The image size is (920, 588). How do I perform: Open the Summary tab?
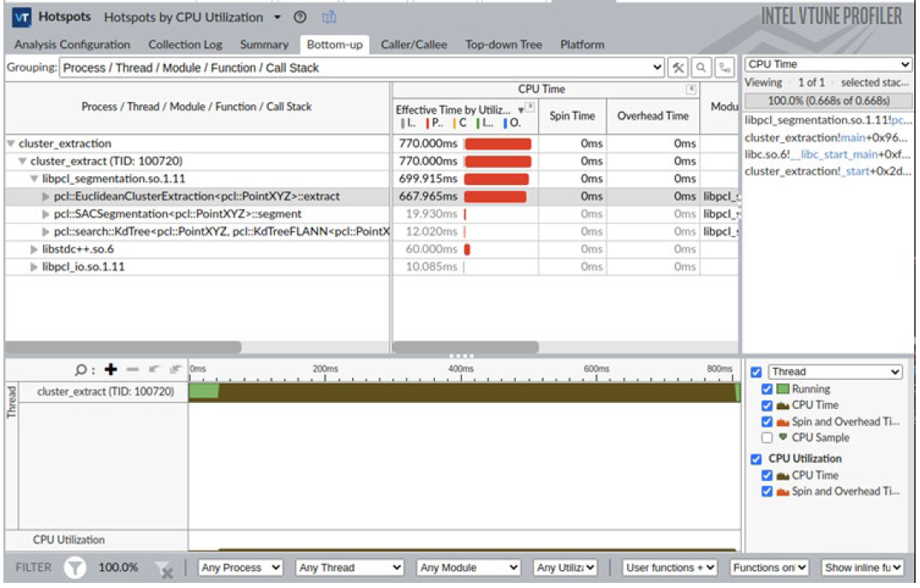tap(264, 45)
